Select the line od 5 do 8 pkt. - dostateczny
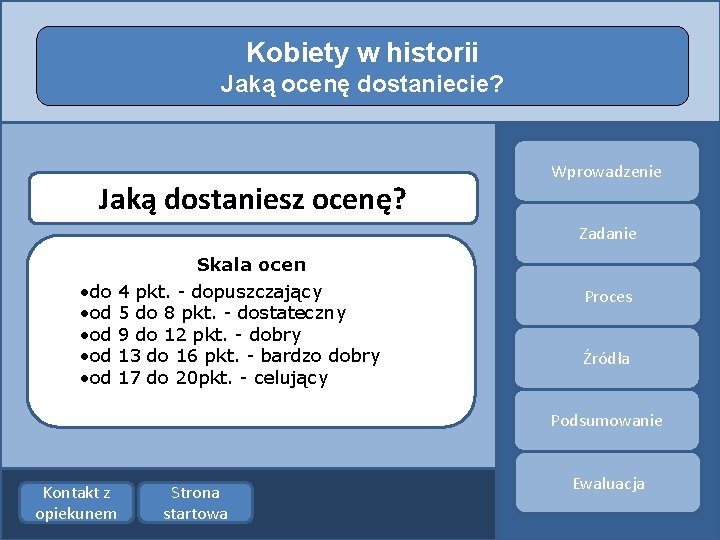This screenshot has height=540, width=720. (x=213, y=313)
